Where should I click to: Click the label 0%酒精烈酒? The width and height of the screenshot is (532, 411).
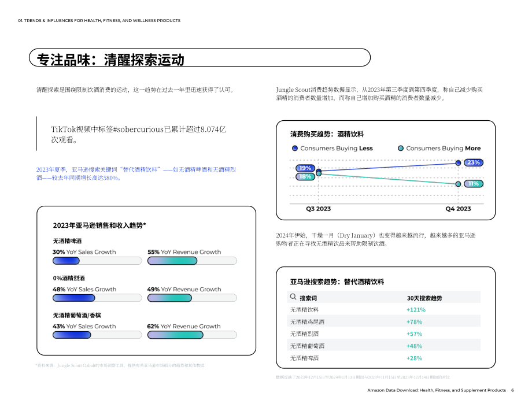69,278
